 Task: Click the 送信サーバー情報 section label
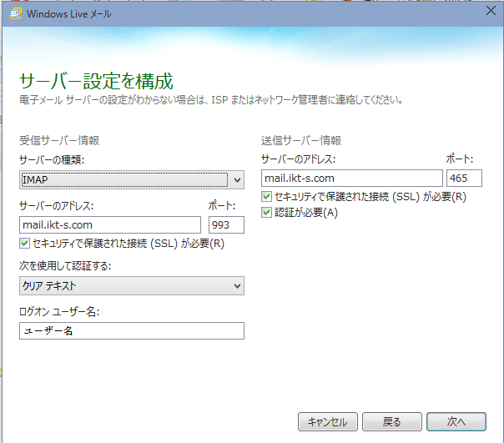(301, 140)
